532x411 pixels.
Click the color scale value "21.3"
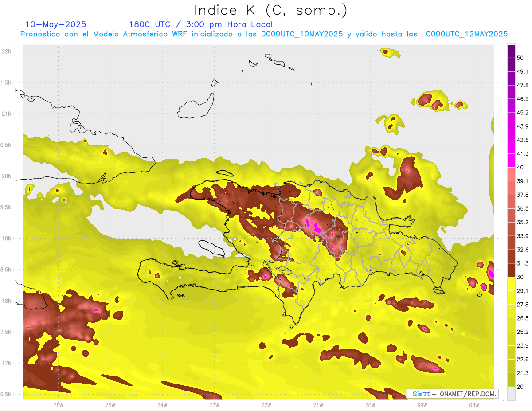click(x=523, y=373)
